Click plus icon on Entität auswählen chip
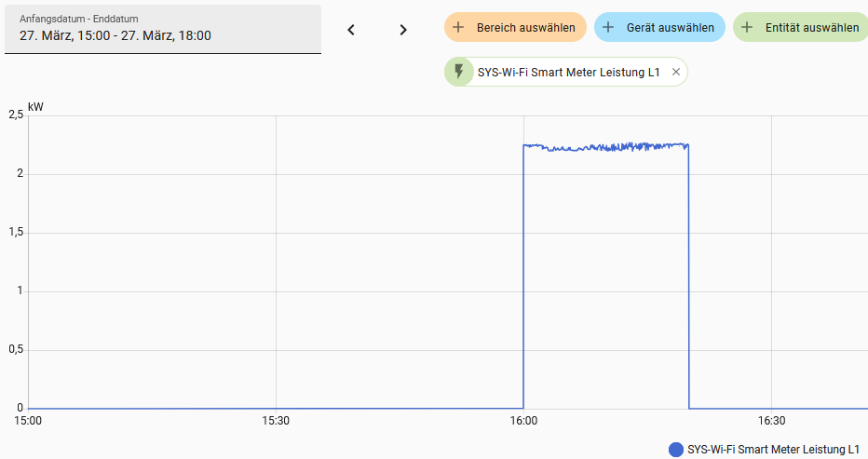The width and height of the screenshot is (868, 459). point(747,28)
